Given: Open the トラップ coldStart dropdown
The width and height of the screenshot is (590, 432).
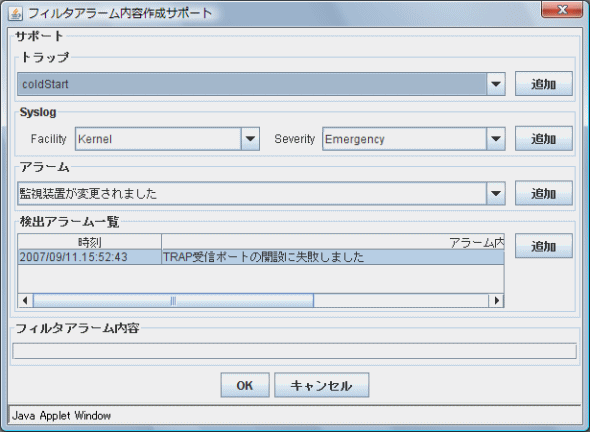Looking at the screenshot, I should point(261,84).
